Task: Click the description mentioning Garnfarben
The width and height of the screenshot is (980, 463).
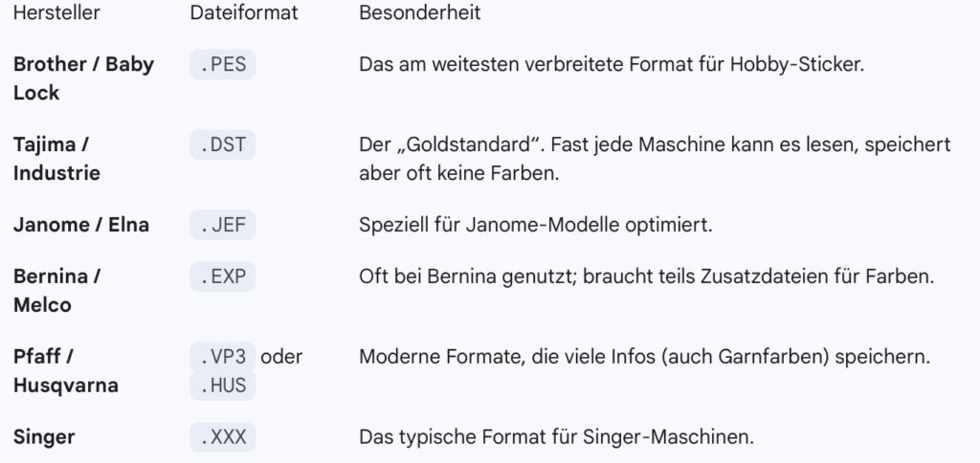Action: [644, 358]
